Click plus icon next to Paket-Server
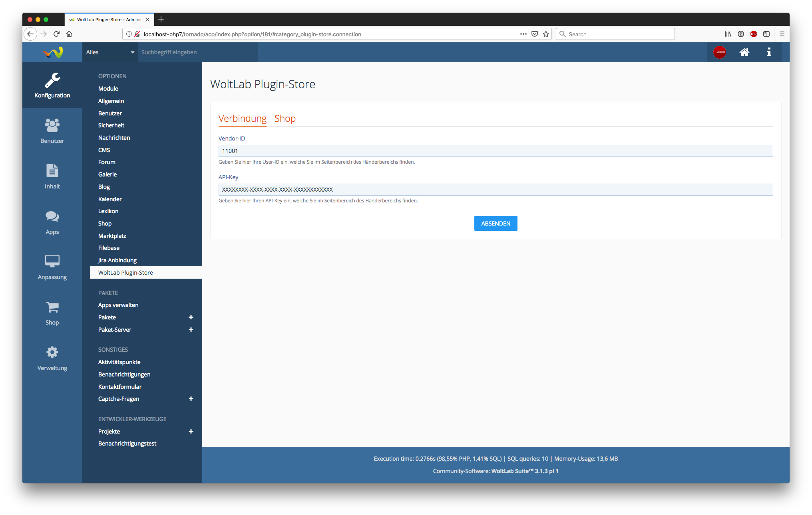This screenshot has width=812, height=515. [x=191, y=330]
